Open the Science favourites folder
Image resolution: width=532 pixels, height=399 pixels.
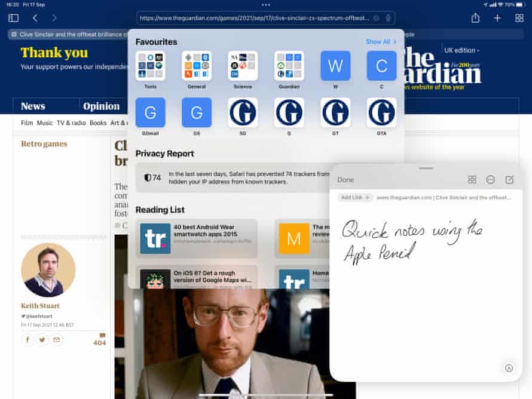(x=243, y=66)
